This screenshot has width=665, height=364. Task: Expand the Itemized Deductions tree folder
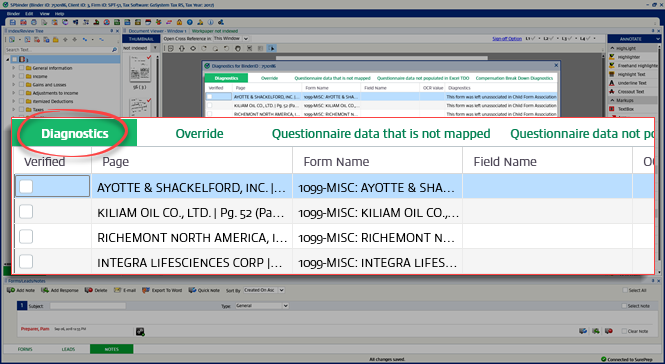[x=14, y=101]
